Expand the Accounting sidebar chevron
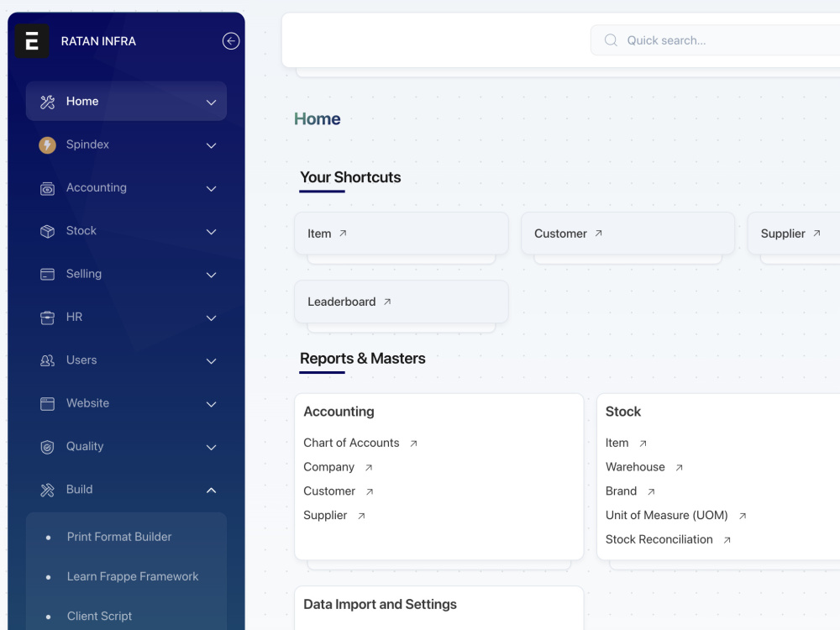The width and height of the screenshot is (840, 630). 212,188
